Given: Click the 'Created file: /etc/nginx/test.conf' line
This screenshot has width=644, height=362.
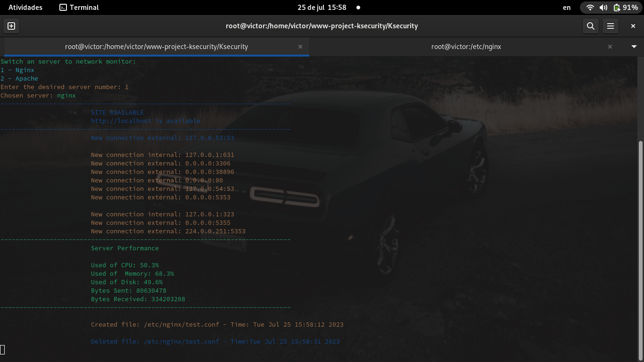Looking at the screenshot, I should pyautogui.click(x=217, y=325).
